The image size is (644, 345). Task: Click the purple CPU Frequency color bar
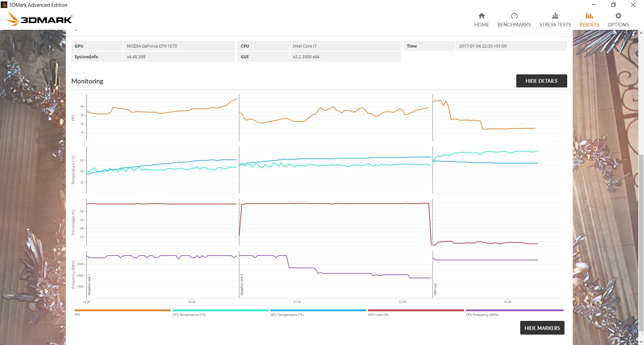pos(515,310)
